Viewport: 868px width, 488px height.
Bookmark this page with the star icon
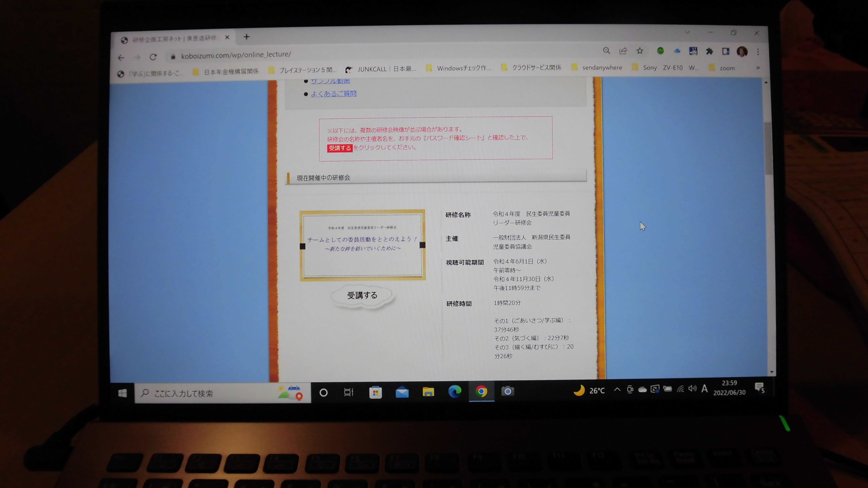640,51
